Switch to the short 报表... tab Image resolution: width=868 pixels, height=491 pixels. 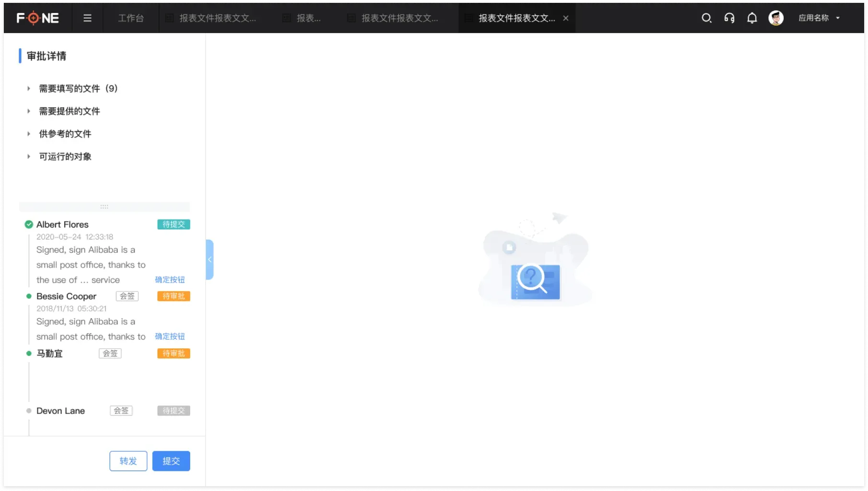308,18
